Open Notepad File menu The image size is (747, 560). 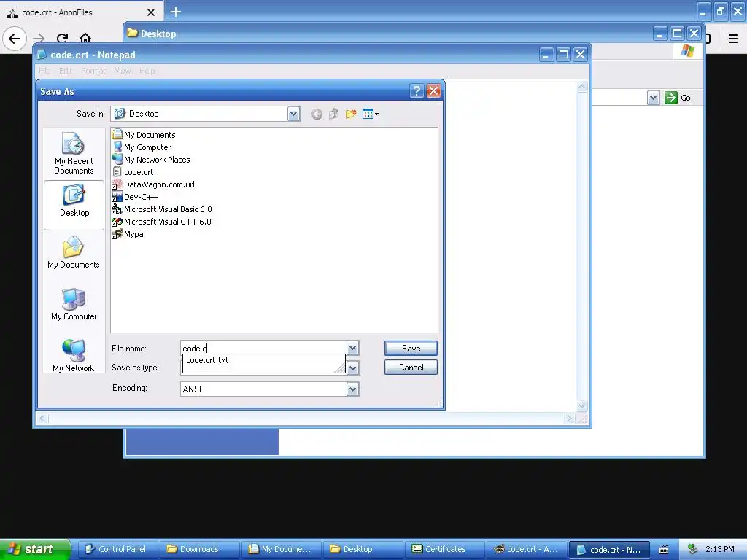(44, 71)
